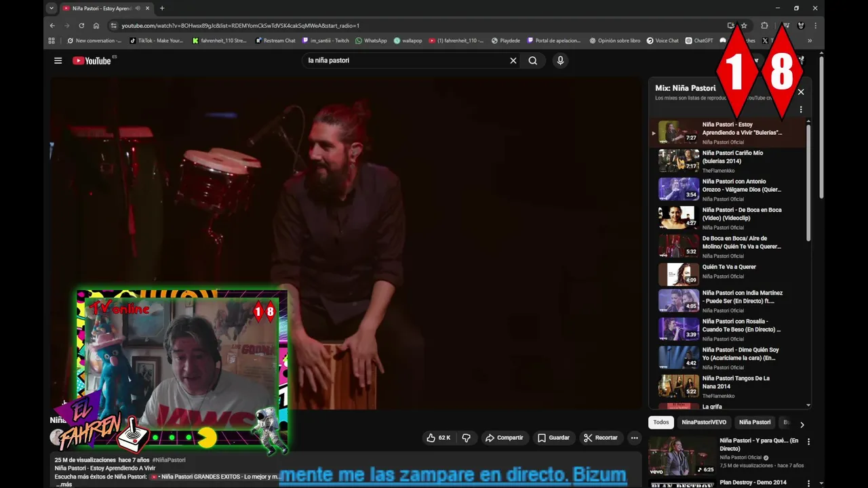The height and width of the screenshot is (488, 868).
Task: Open the 'Portal de apelacion...' bookmark
Action: pyautogui.click(x=553, y=41)
